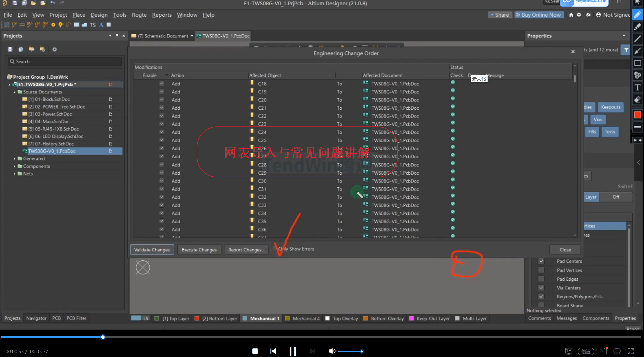Open the Design menu
Viewport: 644px width, 357px height.
(99, 15)
